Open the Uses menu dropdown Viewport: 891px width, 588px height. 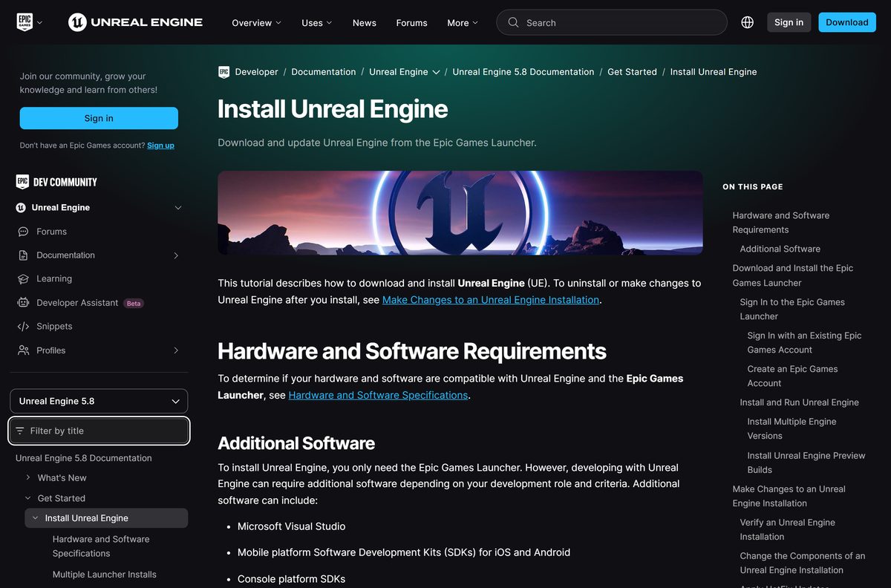click(316, 23)
